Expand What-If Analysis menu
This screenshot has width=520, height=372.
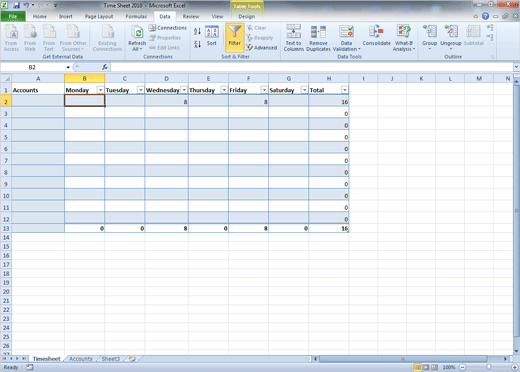pos(404,38)
